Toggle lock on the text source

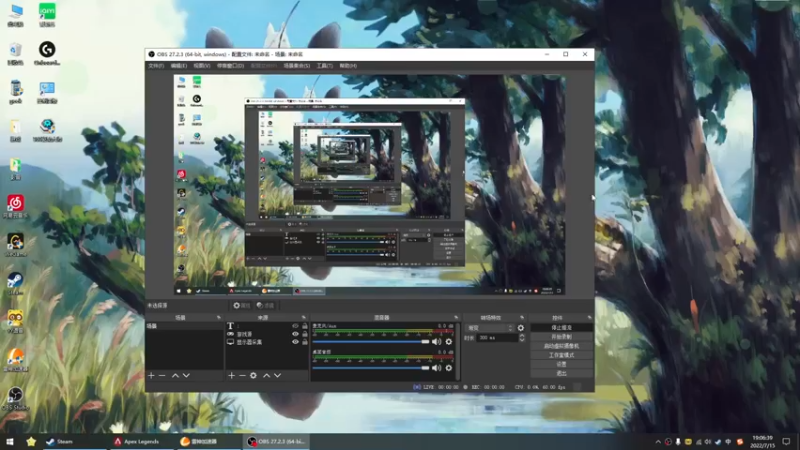point(305,326)
